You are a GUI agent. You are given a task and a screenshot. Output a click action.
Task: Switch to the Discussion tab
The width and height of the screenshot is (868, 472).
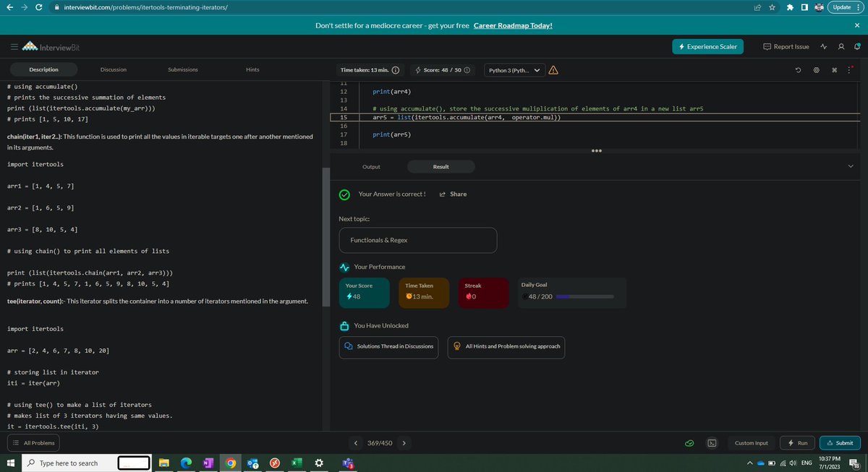[114, 69]
